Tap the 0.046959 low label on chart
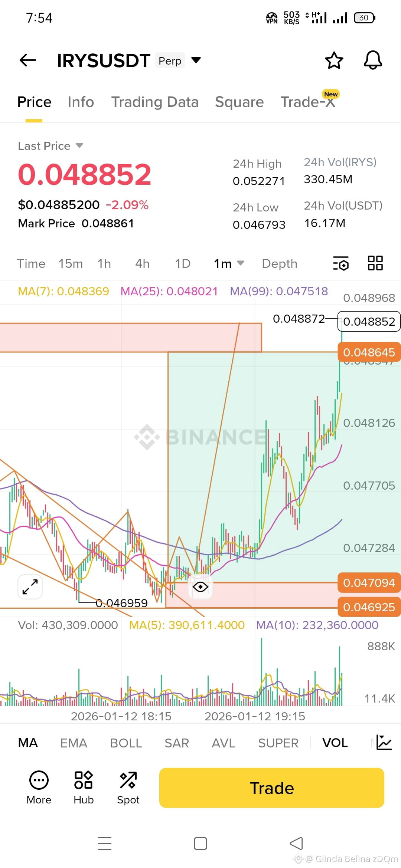Screen dimensions: 401x868 [122, 603]
